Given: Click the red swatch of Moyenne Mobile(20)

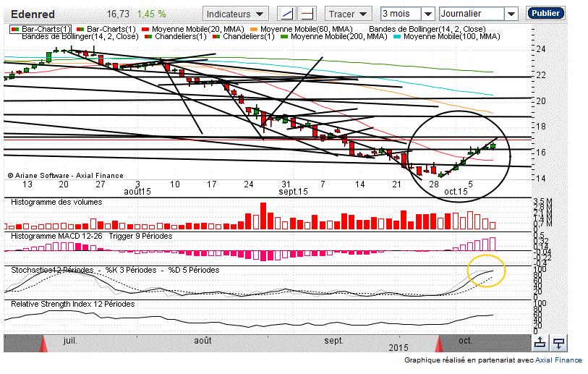Looking at the screenshot, I should (146, 29).
